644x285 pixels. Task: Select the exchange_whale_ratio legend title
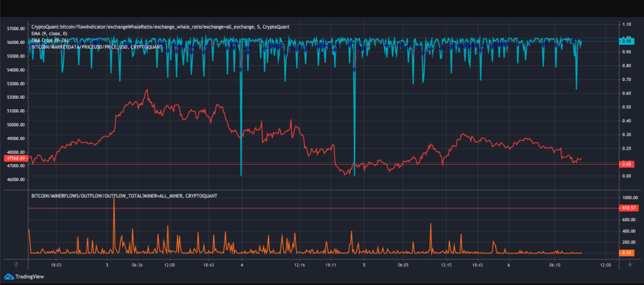point(160,27)
